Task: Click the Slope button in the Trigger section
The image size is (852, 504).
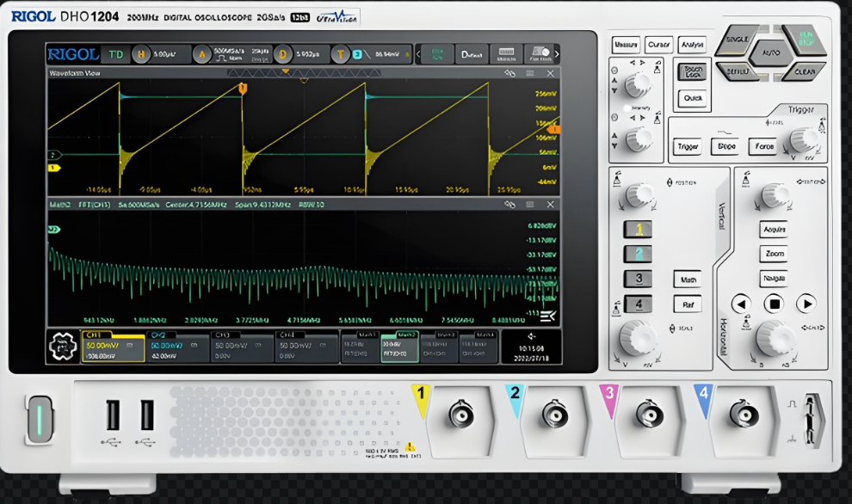Action: click(726, 146)
